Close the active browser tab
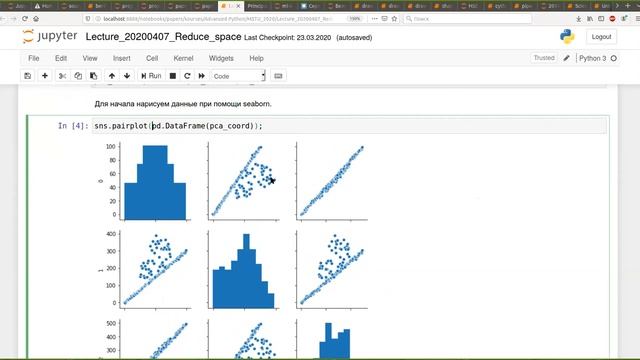Screen dimensions: 640x360 tap(239, 6)
